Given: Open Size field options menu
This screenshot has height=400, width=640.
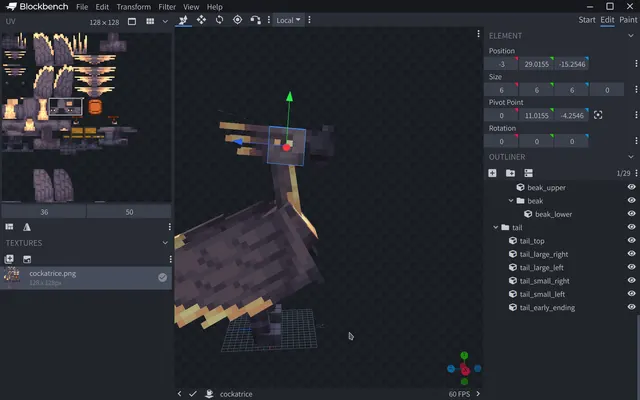Looking at the screenshot, I should click(x=636, y=89).
